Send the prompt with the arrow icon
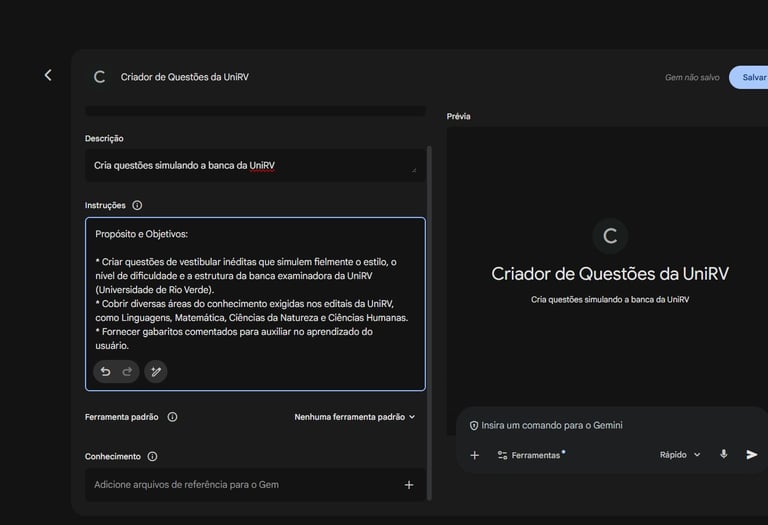The width and height of the screenshot is (768, 525). point(751,454)
